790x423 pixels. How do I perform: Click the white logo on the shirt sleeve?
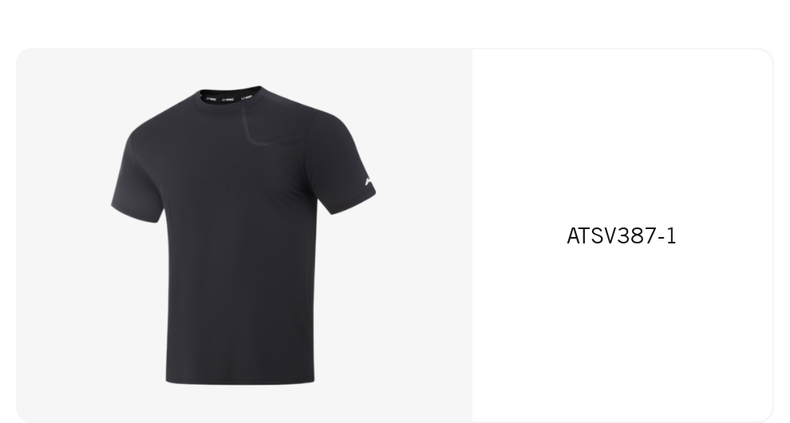[370, 182]
